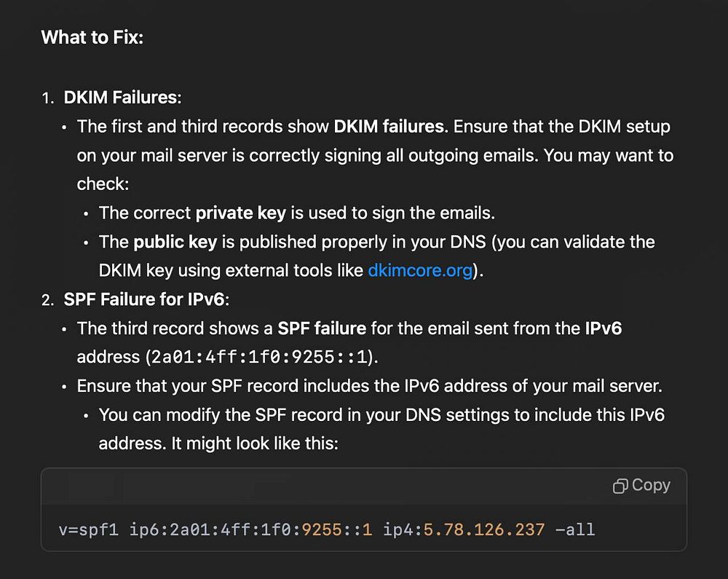Click the bold 'IPv6' word before address
The image size is (728, 579).
pos(603,328)
